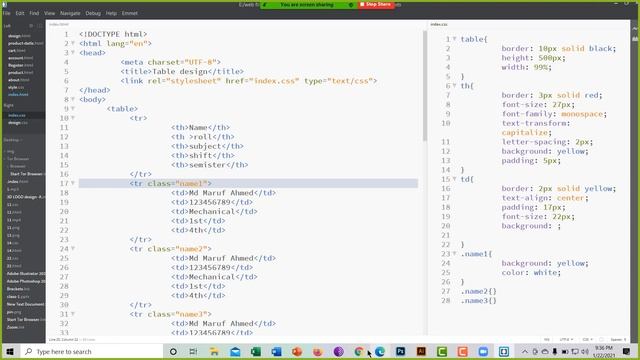Open Register.html in working files
Image resolution: width=640 pixels, height=360 pixels.
20,65
